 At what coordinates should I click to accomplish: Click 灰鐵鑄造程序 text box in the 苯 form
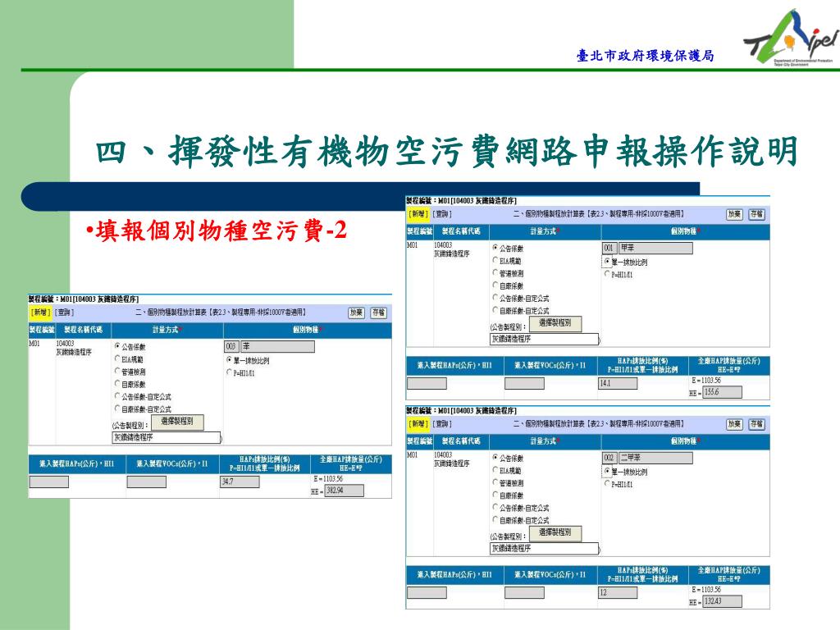point(166,438)
